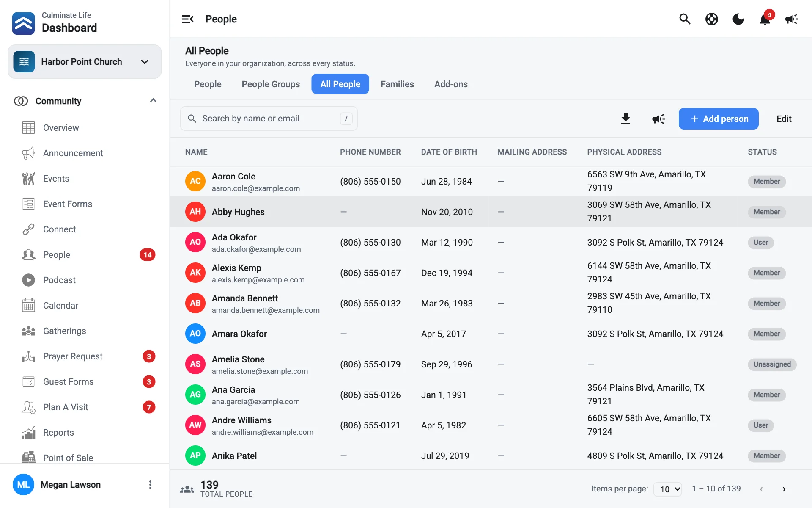The width and height of the screenshot is (812, 508).
Task: Click the Edit button
Action: coord(784,119)
